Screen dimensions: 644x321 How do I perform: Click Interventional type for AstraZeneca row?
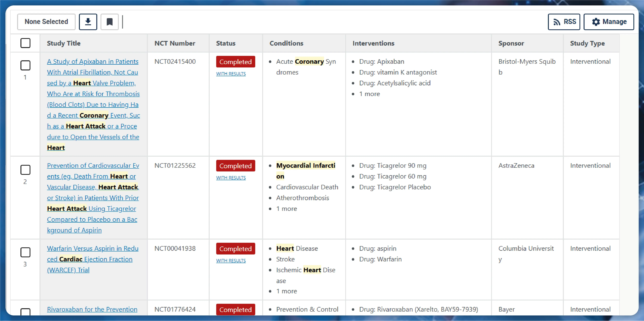pyautogui.click(x=590, y=165)
